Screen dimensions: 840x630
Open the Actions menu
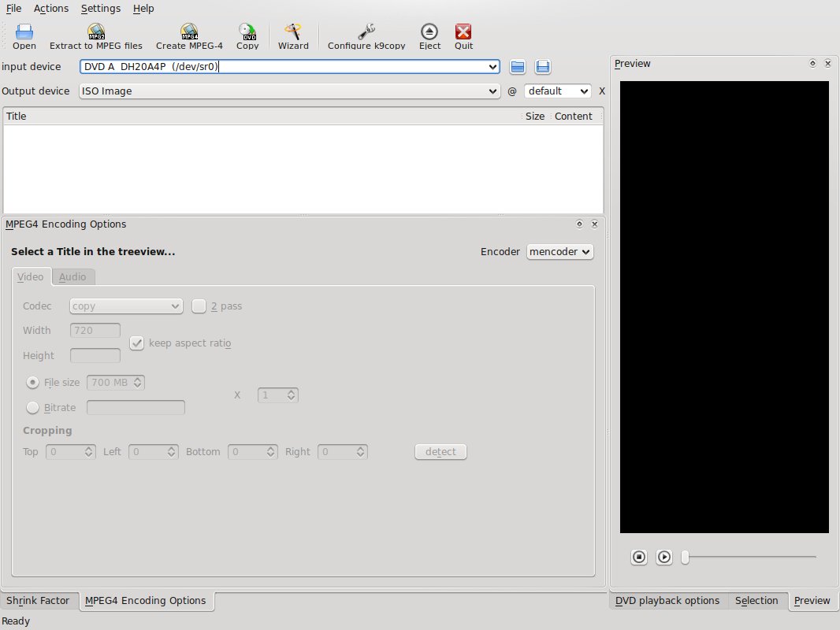51,9
